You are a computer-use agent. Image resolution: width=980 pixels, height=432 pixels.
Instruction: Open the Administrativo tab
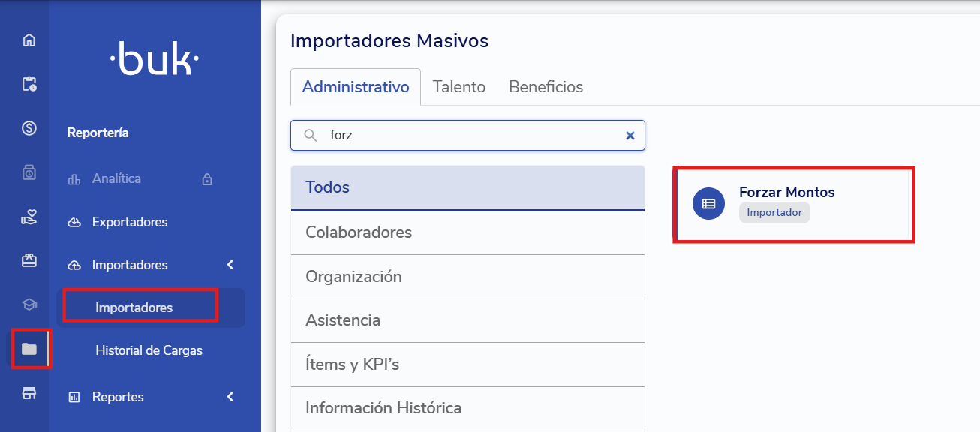tap(356, 87)
